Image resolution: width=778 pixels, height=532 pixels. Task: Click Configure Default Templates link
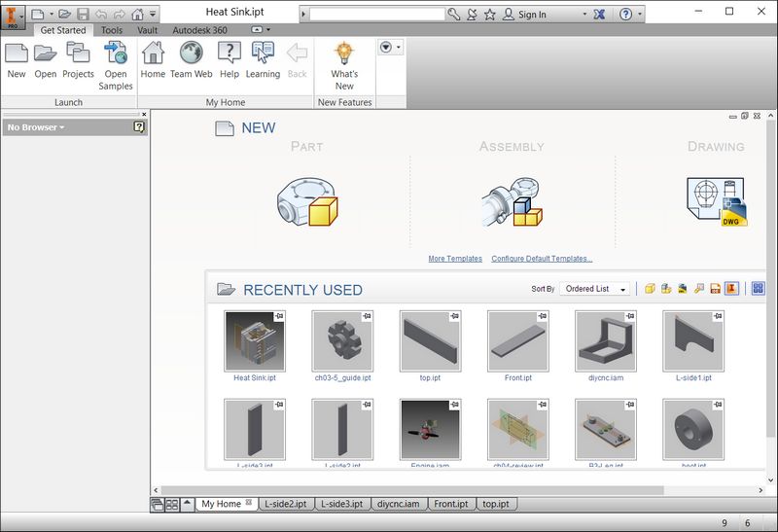pos(542,259)
